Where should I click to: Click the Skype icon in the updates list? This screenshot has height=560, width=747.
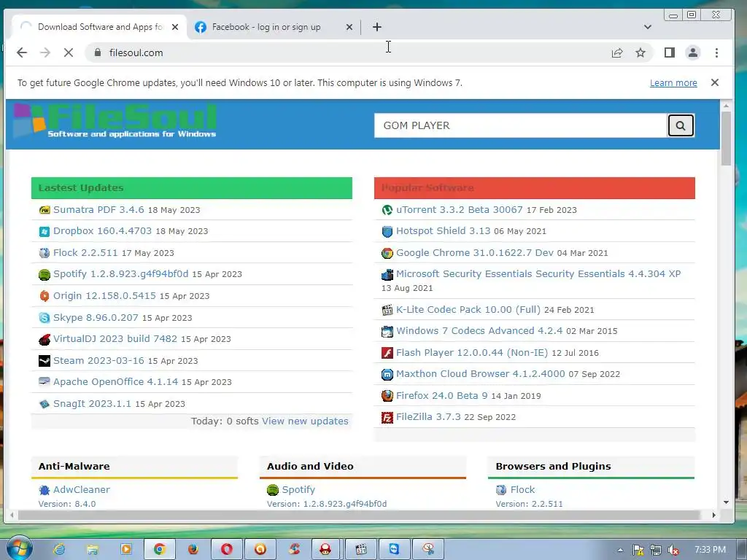44,318
